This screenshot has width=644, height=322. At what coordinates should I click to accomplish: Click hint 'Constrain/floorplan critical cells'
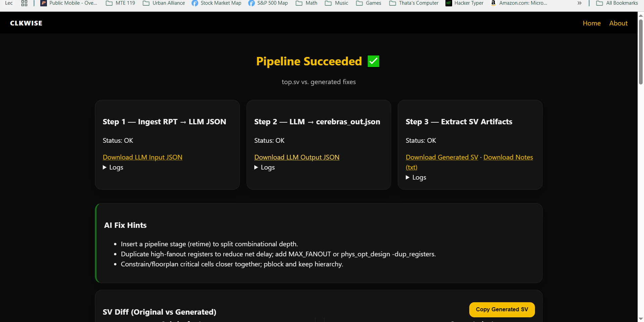[x=232, y=264]
